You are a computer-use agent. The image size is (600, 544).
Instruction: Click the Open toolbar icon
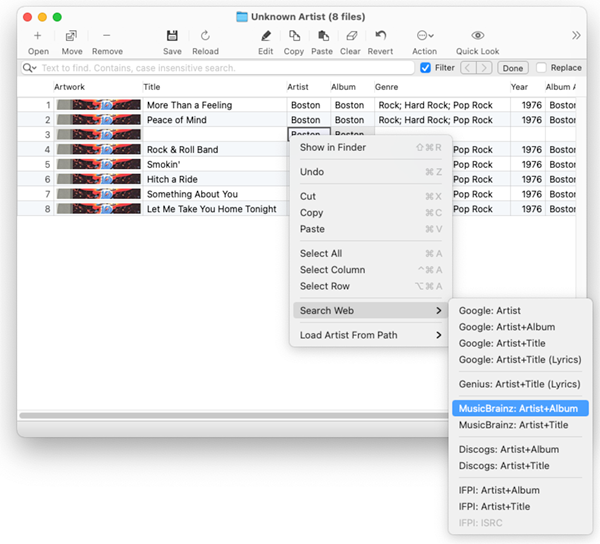38,36
